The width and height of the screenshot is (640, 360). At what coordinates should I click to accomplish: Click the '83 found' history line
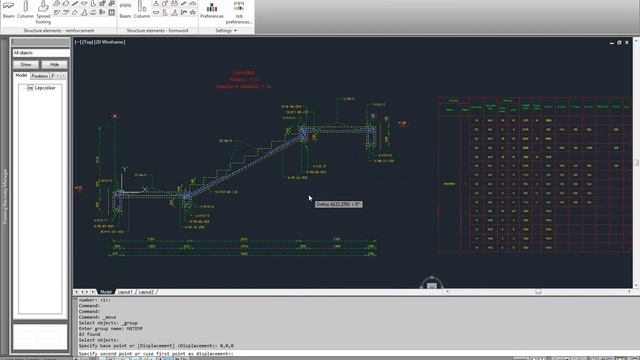tap(89, 334)
